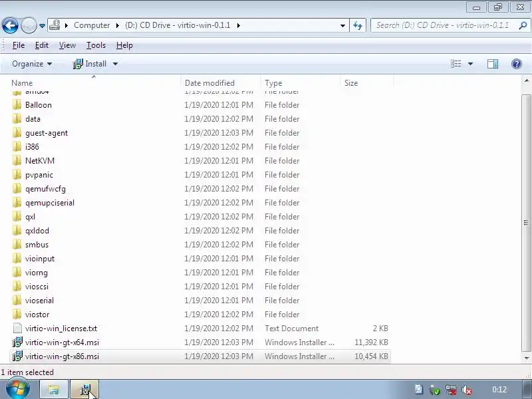Open the File menu
Viewport: 532px width, 399px height.
[19, 45]
